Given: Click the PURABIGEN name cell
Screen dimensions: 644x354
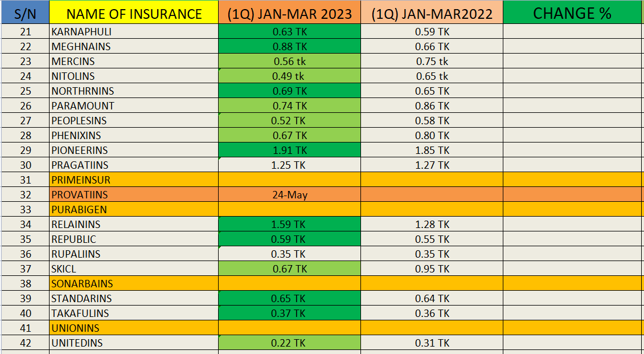Looking at the screenshot, I should pyautogui.click(x=134, y=210).
